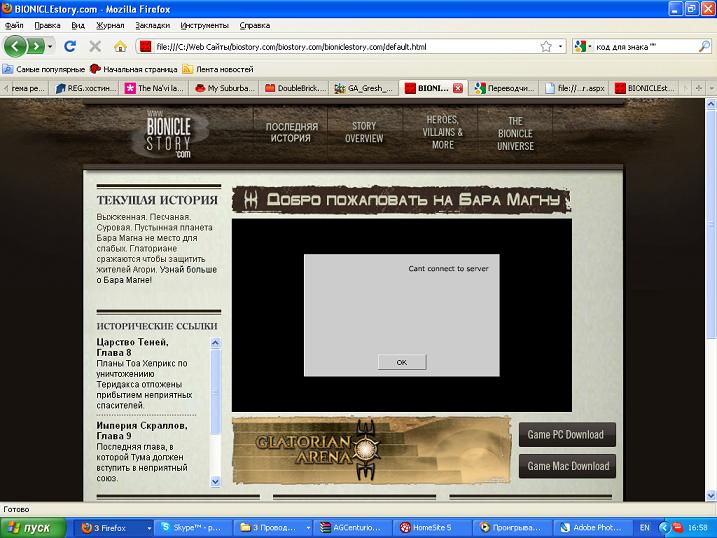The width and height of the screenshot is (717, 538).
Task: Open Царство Теней, Глава 8 story link
Action: point(133,347)
